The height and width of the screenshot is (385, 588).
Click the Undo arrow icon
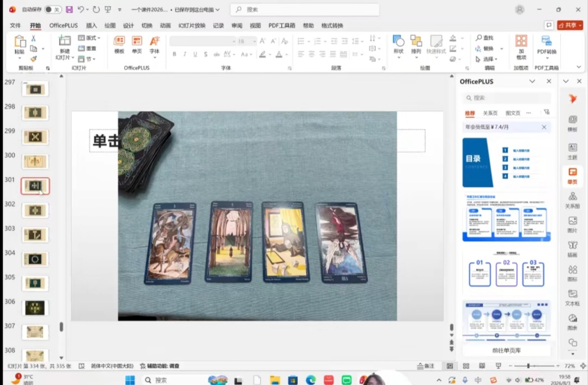click(81, 9)
